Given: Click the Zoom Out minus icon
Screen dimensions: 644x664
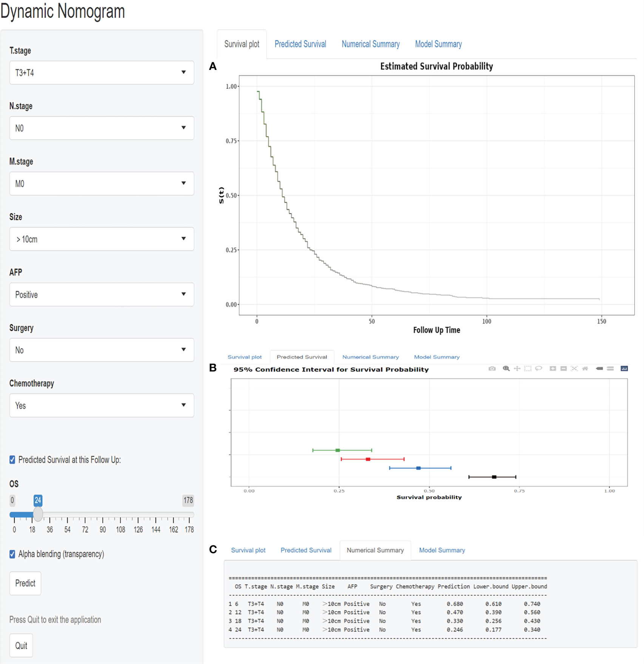Looking at the screenshot, I should pyautogui.click(x=564, y=368).
